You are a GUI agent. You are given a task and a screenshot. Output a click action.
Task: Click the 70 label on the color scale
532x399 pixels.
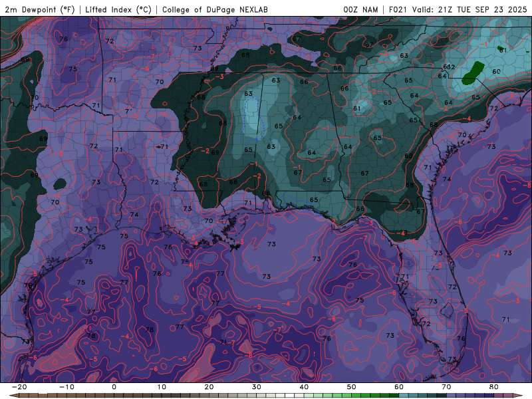(x=446, y=387)
